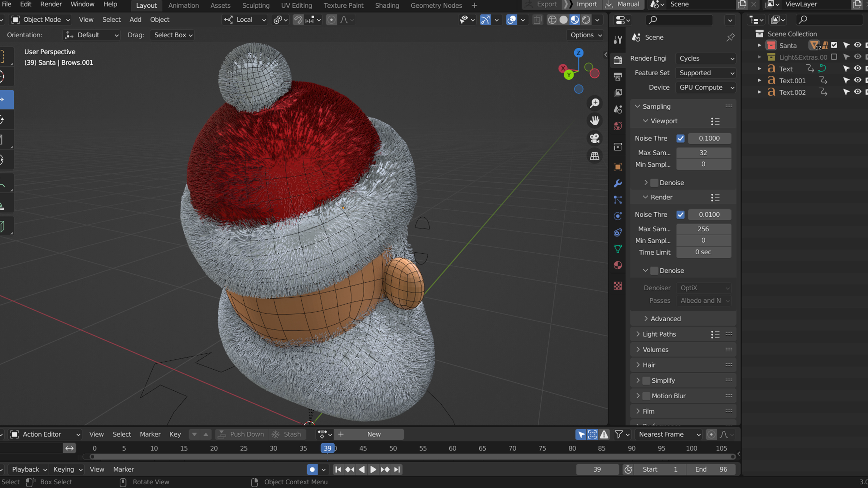The image size is (868, 488).
Task: Adjust render Max Samples 256 field
Action: [x=704, y=229]
